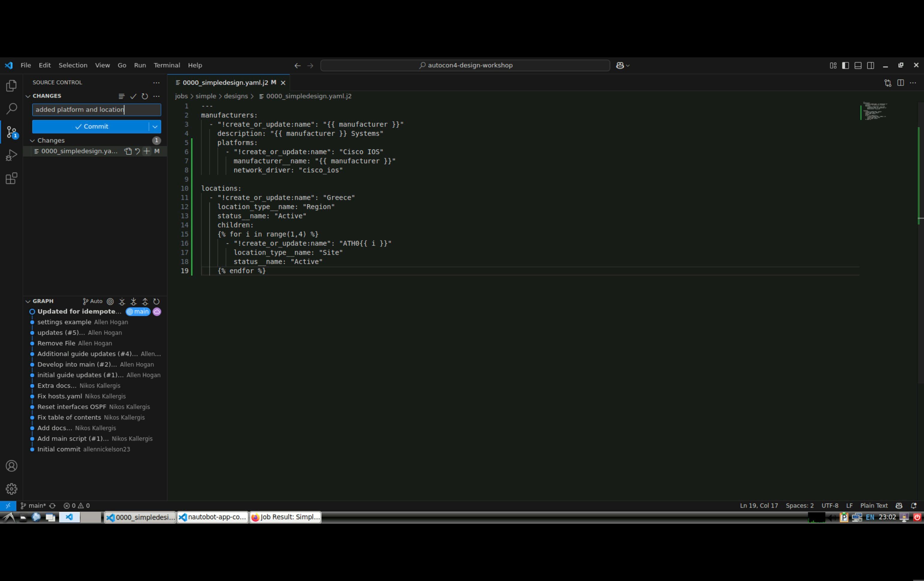Collapse the GRAPH section
Screen dimensions: 924x581
[28, 301]
